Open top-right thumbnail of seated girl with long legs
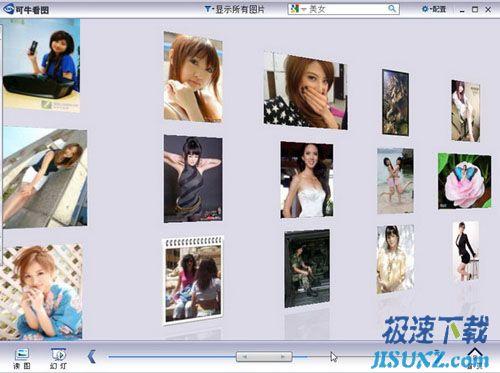Viewport: 500px width, 373px height. pyautogui.click(x=466, y=111)
